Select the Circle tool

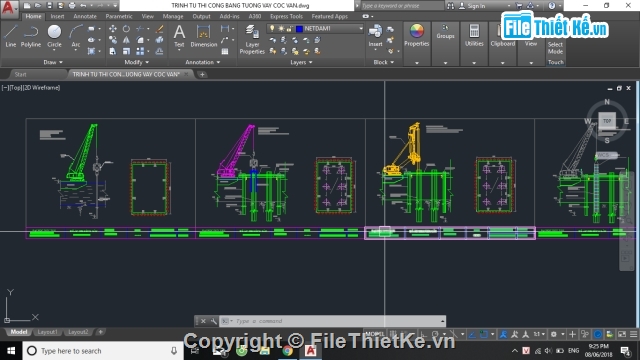point(54,36)
